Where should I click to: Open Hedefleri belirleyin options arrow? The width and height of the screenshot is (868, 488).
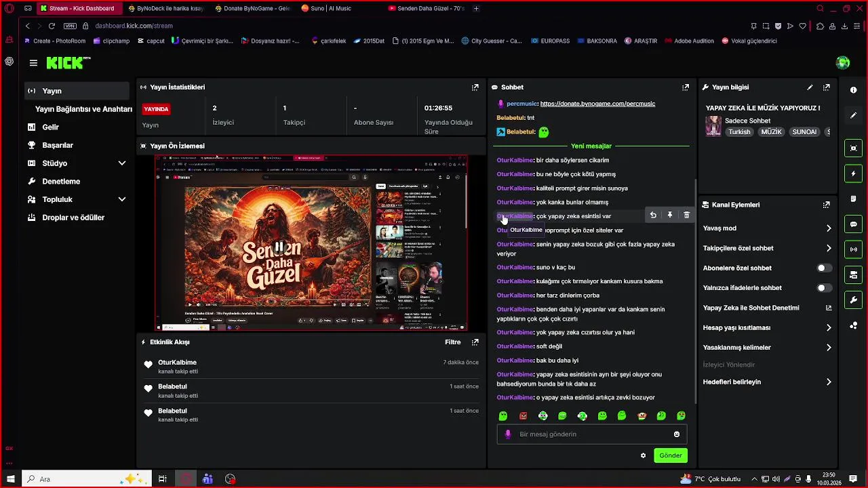pos(829,382)
